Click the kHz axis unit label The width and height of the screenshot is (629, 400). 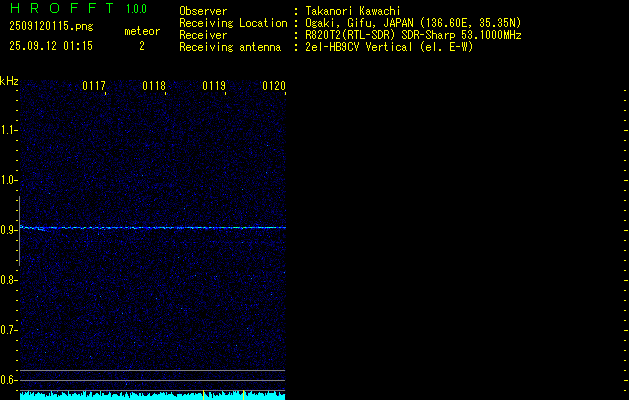click(9, 81)
